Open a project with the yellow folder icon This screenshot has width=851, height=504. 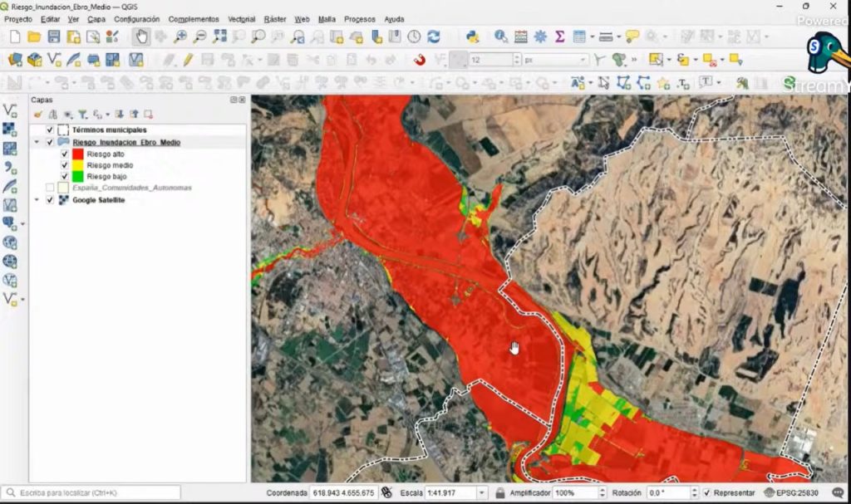pos(34,37)
